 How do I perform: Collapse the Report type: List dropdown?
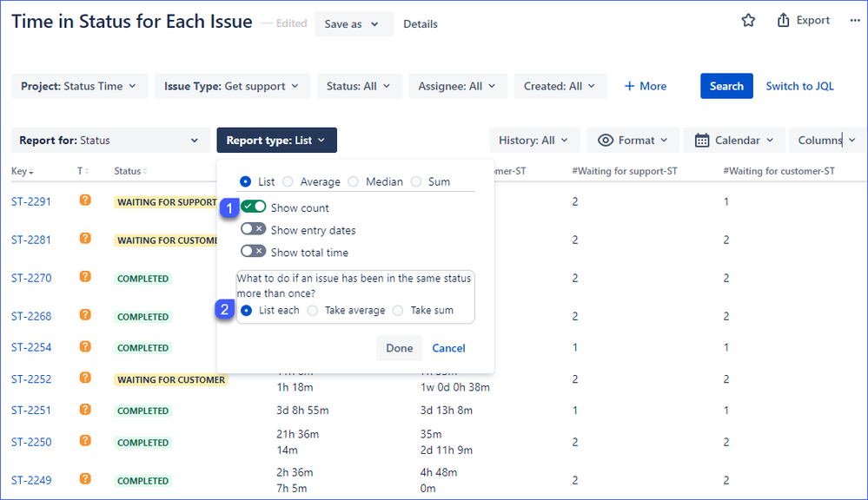(x=277, y=141)
